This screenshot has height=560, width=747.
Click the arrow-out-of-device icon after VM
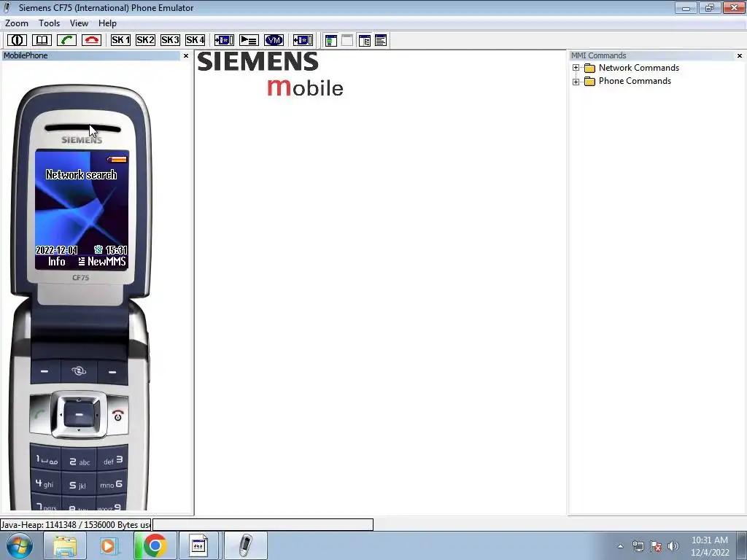(303, 41)
